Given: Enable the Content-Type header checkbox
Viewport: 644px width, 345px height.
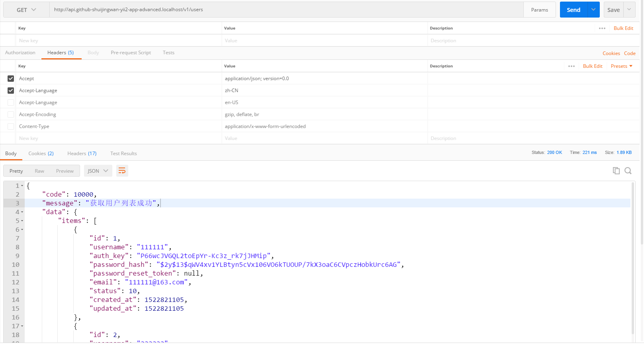Looking at the screenshot, I should pos(11,126).
